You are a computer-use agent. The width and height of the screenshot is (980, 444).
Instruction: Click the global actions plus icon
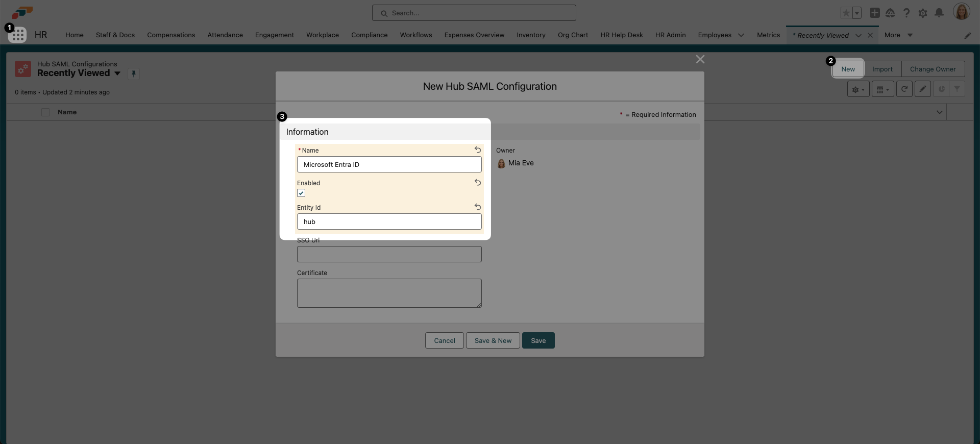click(x=874, y=13)
